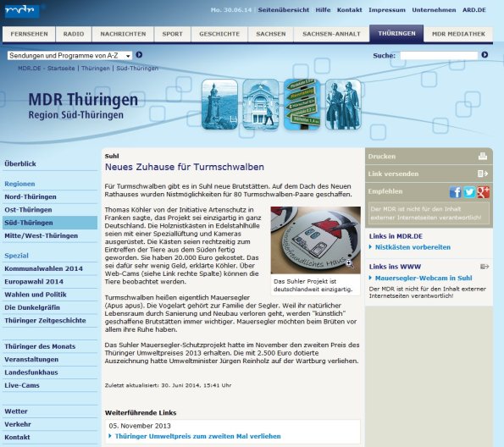Enlarge image via the magnifier icon

click(349, 264)
